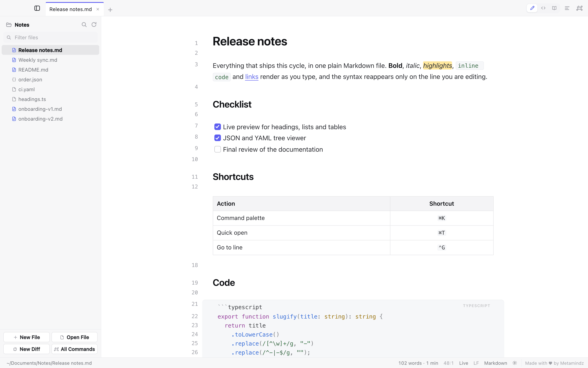
Task: Select Release notes.md in file list
Action: pos(51,50)
